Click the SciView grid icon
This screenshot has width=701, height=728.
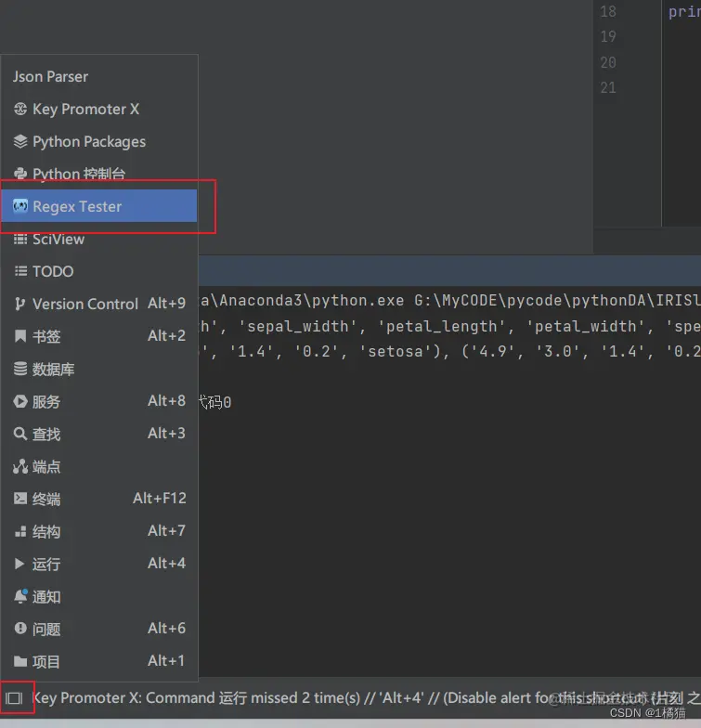tap(20, 240)
